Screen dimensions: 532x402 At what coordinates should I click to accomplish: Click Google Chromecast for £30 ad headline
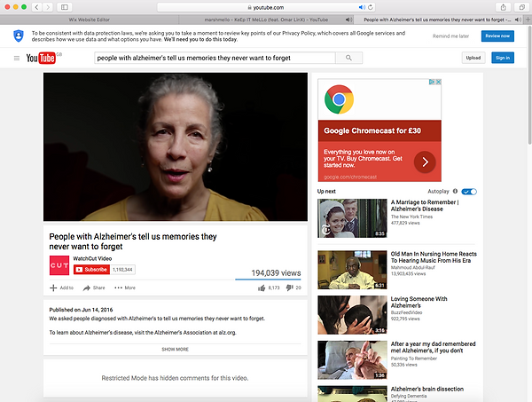[372, 130]
